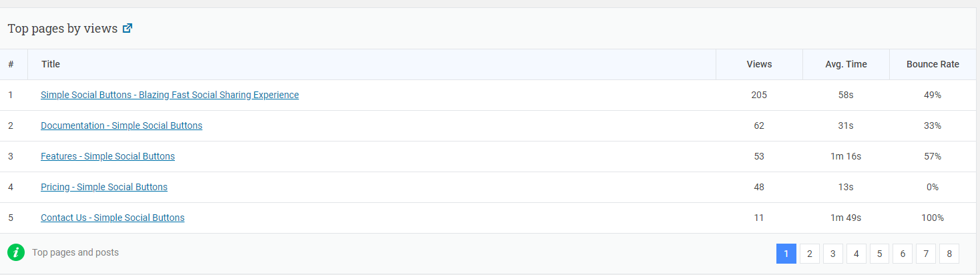
Task: Go to pagination page 8
Action: [x=949, y=254]
